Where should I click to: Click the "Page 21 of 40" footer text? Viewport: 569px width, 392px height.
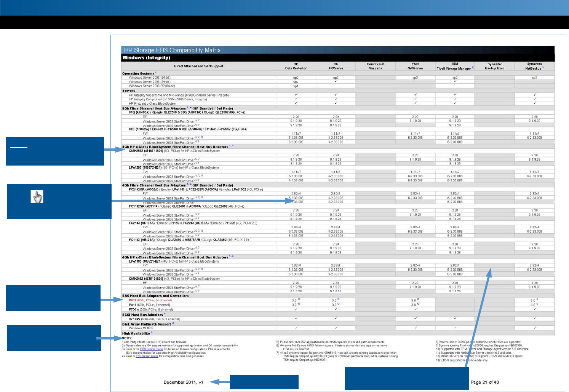[485, 382]
